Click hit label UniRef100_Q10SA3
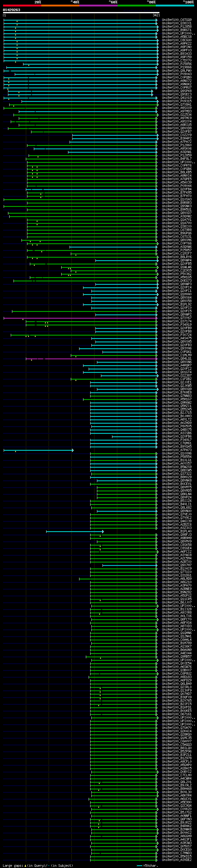This screenshot has width=197, height=868. click(x=177, y=200)
